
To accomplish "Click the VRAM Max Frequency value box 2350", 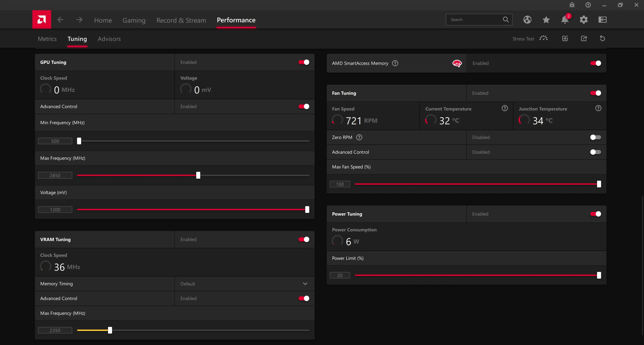I will tap(55, 330).
